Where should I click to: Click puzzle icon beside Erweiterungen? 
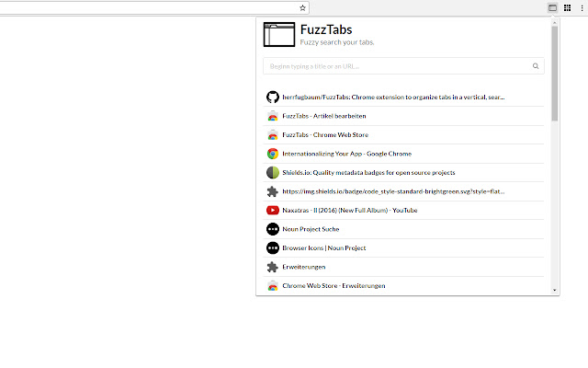click(x=273, y=267)
